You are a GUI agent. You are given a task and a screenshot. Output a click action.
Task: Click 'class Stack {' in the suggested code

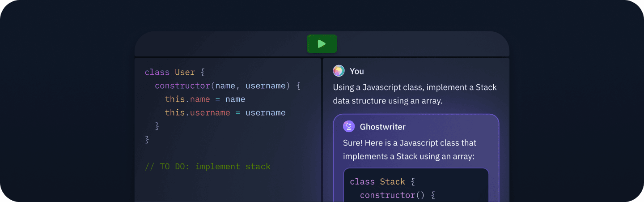[382, 182]
